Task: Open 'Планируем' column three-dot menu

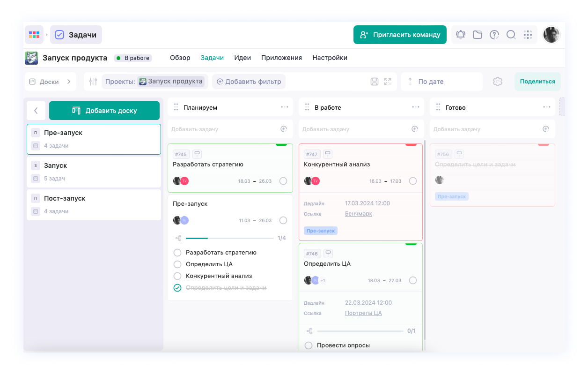Action: (x=285, y=107)
